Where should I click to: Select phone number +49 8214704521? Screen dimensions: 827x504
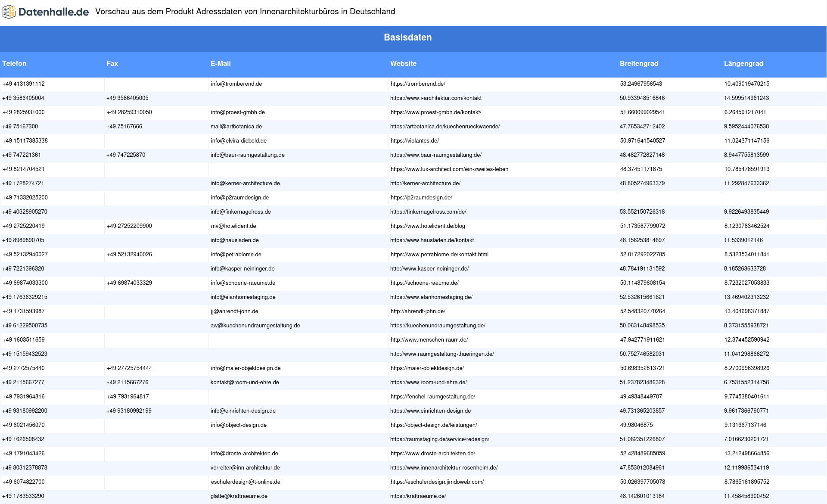click(x=23, y=169)
